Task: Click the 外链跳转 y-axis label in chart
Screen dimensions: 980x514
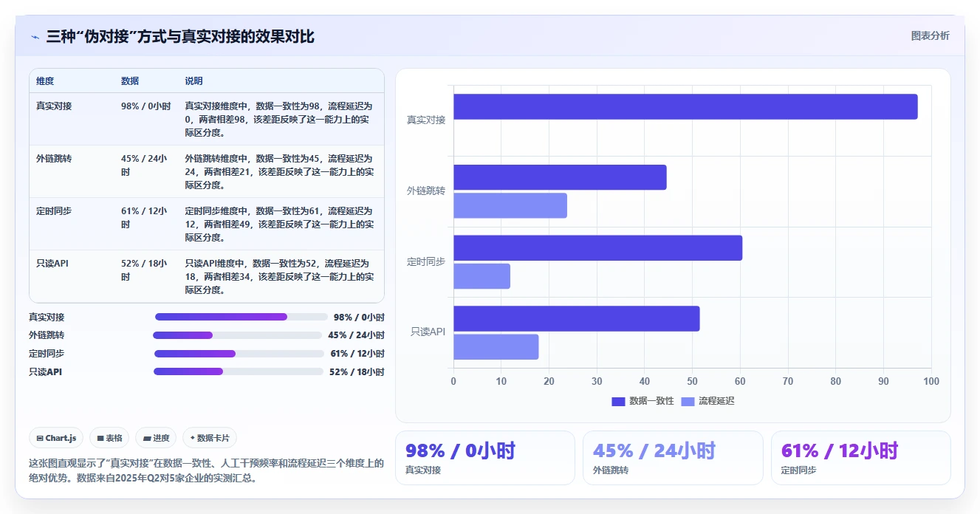Action: (426, 191)
